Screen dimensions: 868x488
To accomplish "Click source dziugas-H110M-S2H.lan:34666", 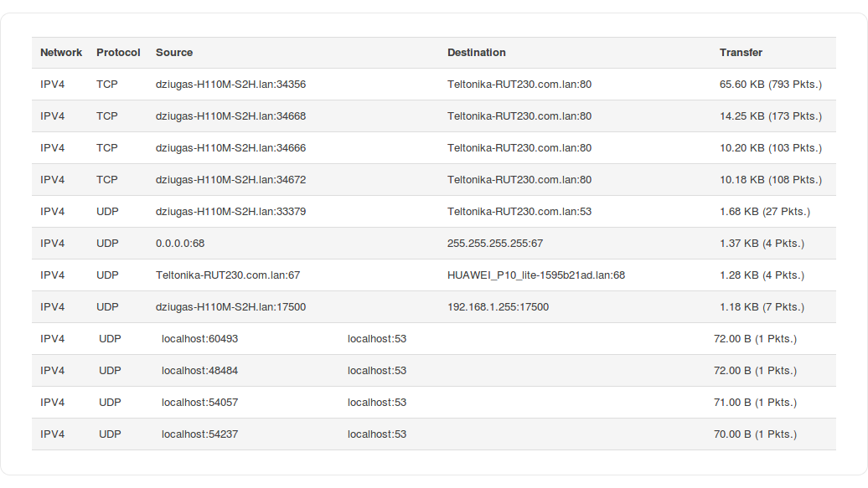I will 230,148.
